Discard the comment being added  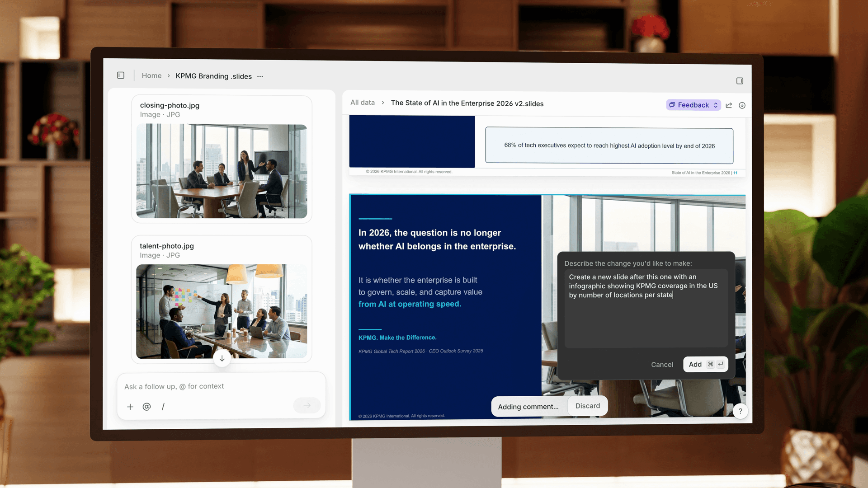pyautogui.click(x=587, y=406)
